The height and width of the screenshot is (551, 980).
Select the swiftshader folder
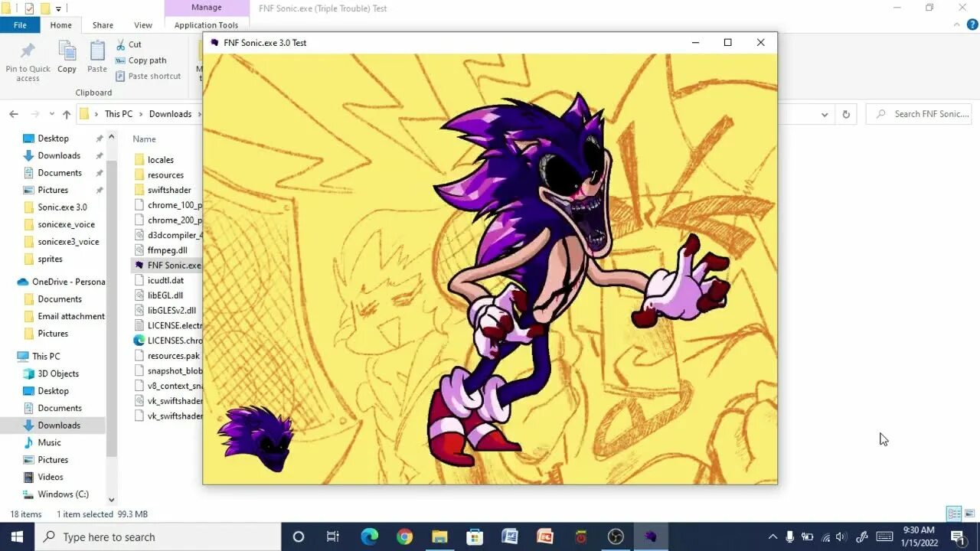point(169,190)
